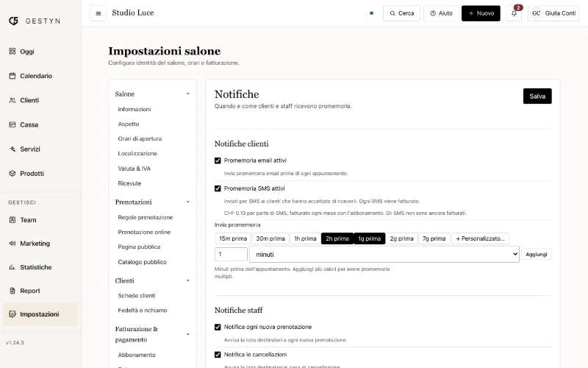Click the Cerca search button
The image size is (588, 368).
click(401, 13)
